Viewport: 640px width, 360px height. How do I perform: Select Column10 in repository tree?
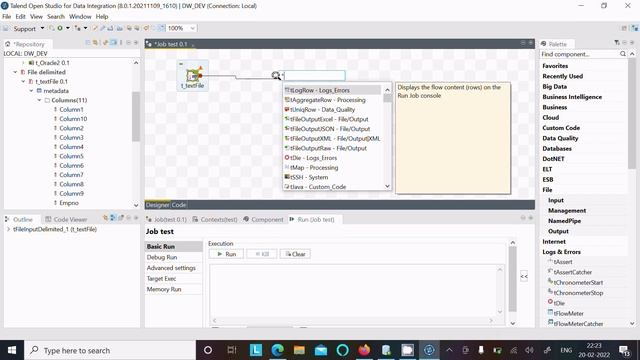pyautogui.click(x=73, y=119)
